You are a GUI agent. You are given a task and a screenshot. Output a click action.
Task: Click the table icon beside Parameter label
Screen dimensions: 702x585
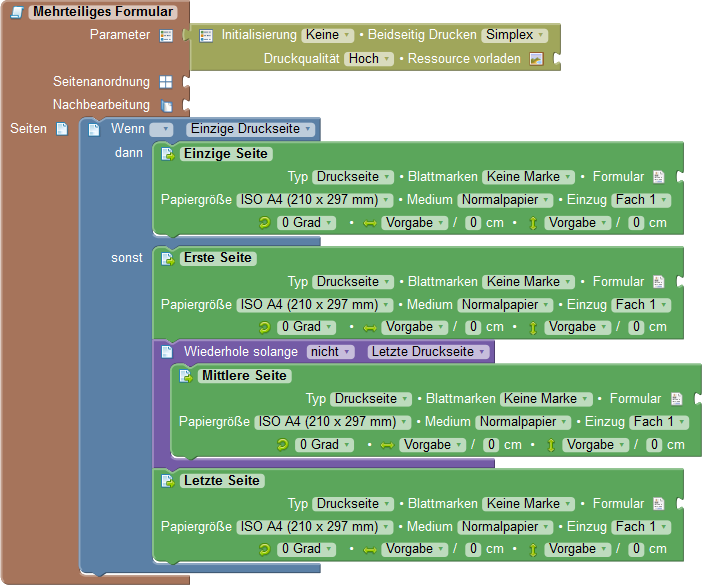point(166,36)
